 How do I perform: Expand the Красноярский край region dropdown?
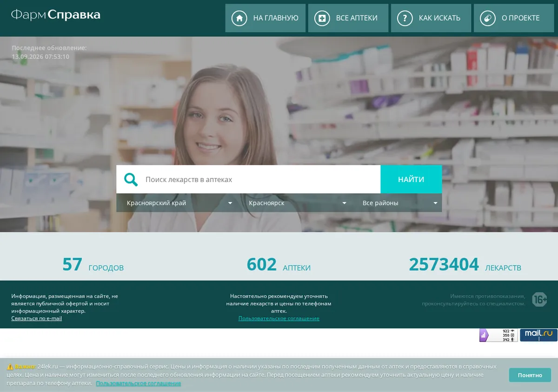click(180, 203)
